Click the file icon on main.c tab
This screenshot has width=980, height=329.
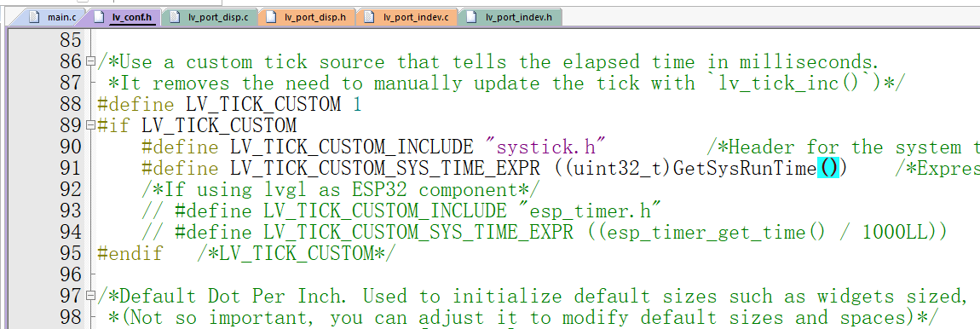[x=35, y=17]
